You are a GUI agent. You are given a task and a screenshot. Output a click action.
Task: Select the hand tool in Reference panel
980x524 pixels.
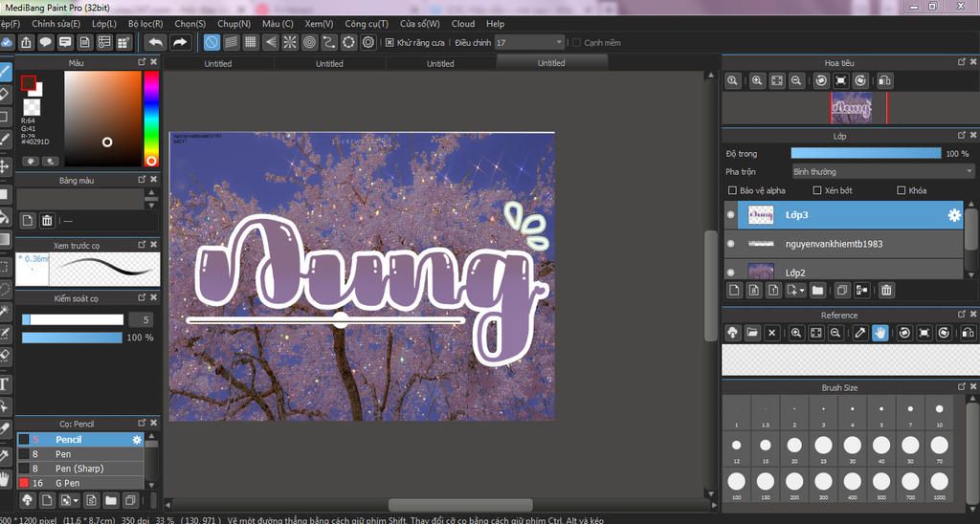(x=880, y=333)
